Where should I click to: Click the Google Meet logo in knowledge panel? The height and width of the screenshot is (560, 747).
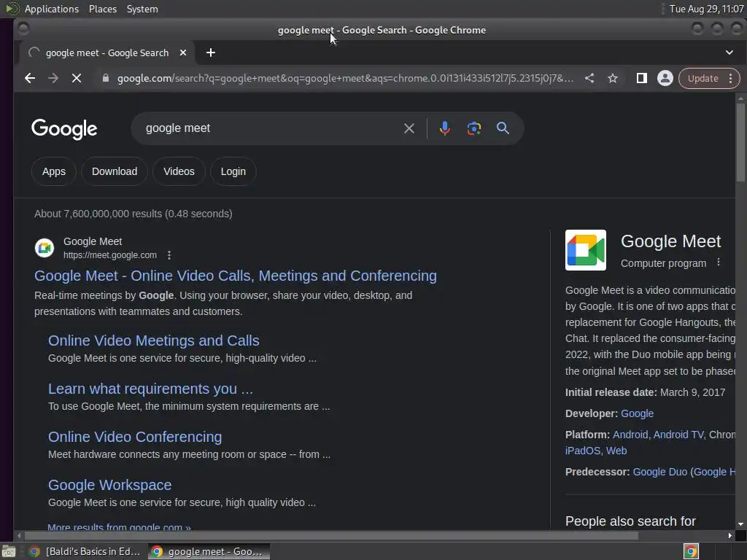[x=586, y=250]
